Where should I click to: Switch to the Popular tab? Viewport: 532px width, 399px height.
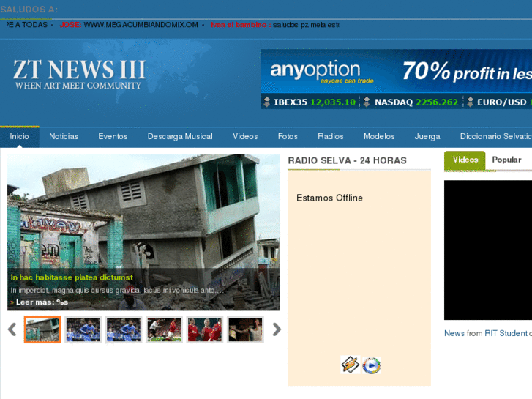[506, 160]
